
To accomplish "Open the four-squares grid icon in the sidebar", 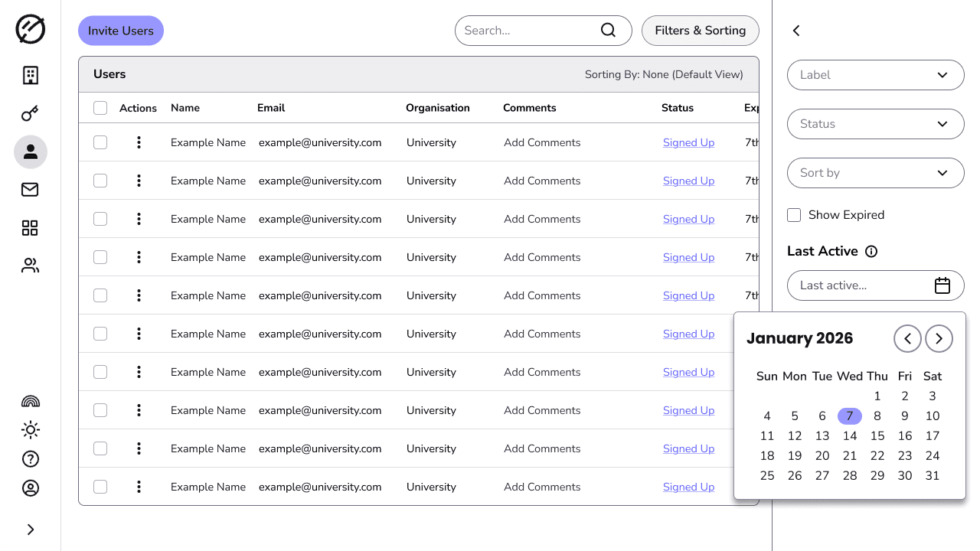I will tap(31, 228).
